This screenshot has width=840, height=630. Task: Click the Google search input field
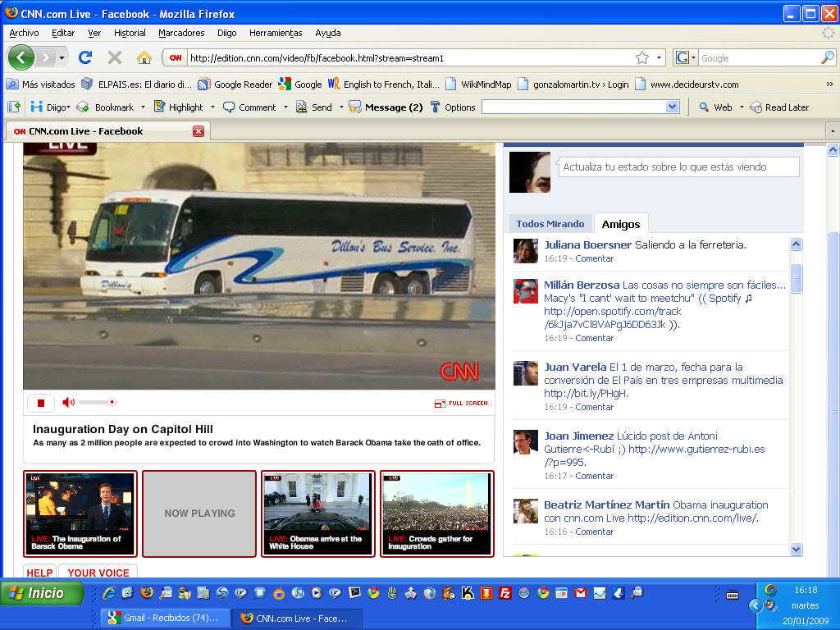(x=759, y=58)
